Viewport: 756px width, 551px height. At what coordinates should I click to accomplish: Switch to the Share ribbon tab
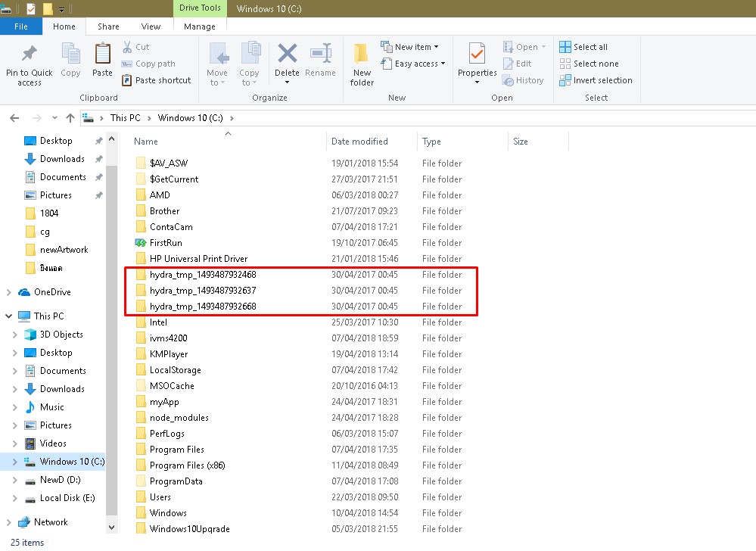click(x=108, y=26)
